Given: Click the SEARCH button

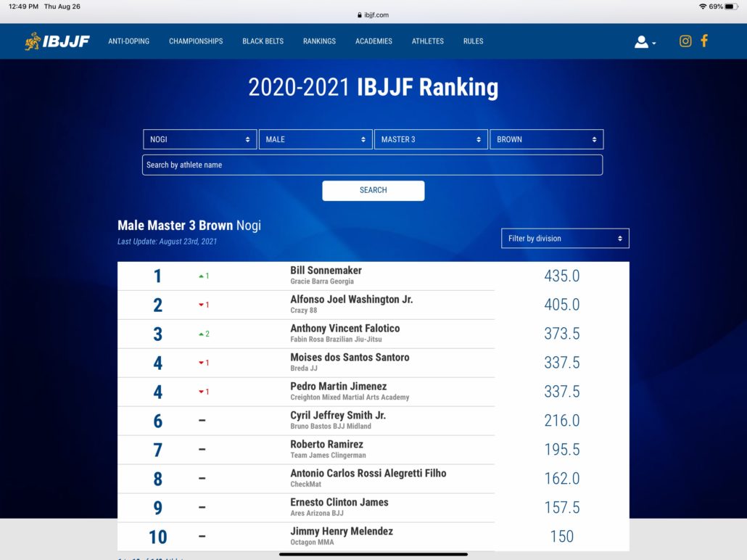Looking at the screenshot, I should pyautogui.click(x=373, y=190).
